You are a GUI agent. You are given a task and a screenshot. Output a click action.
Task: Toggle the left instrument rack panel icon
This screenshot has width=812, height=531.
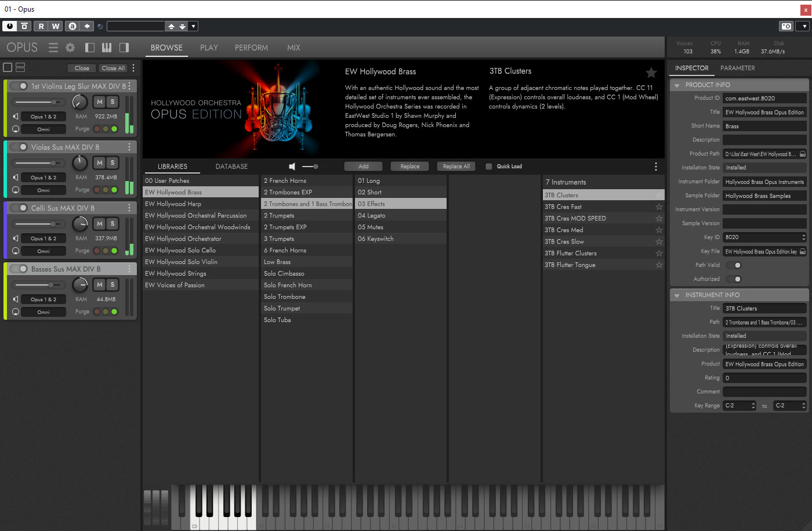tap(90, 48)
